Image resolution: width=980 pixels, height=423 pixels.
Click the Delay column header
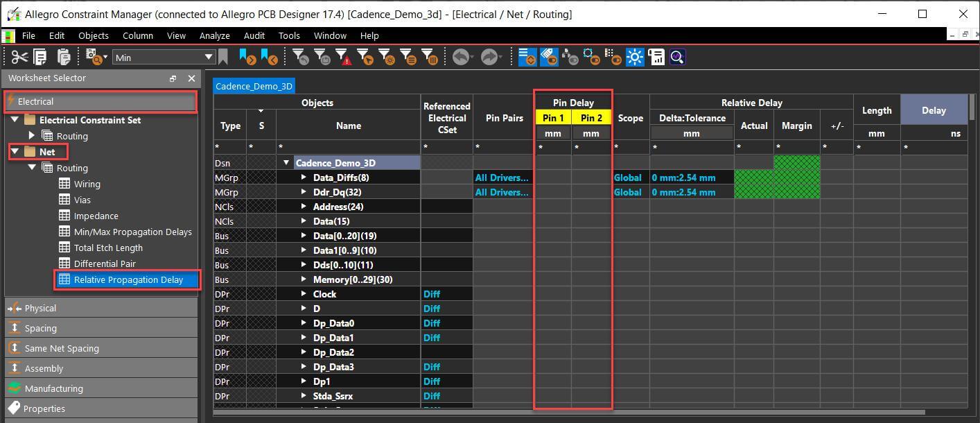[934, 110]
